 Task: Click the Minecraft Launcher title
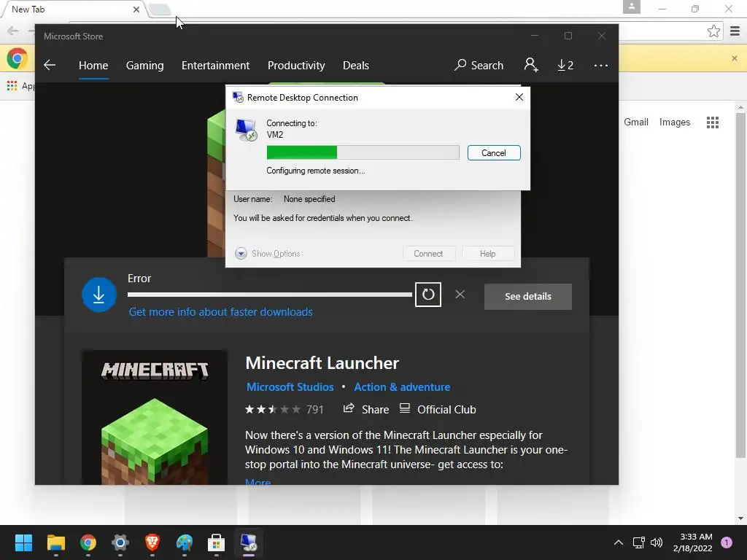322,363
